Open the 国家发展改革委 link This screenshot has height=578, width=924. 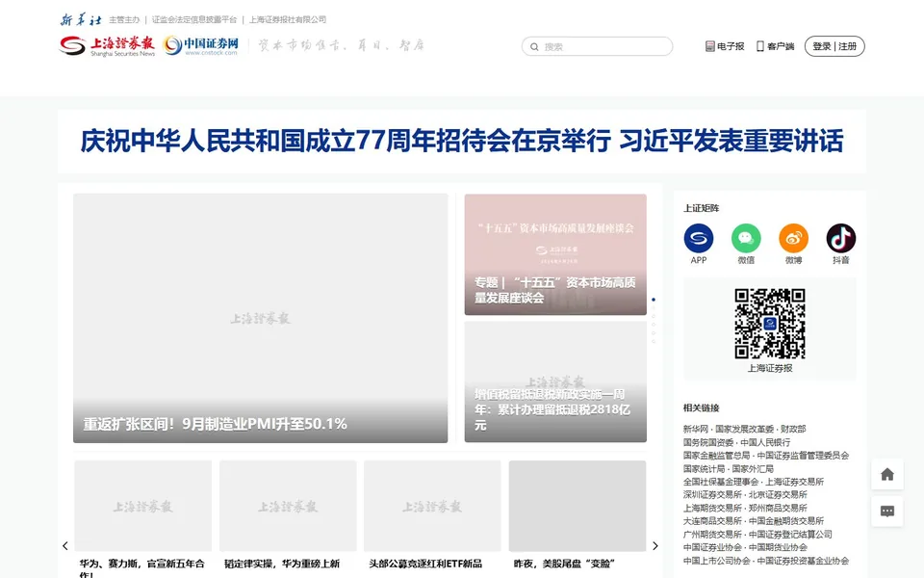point(744,429)
